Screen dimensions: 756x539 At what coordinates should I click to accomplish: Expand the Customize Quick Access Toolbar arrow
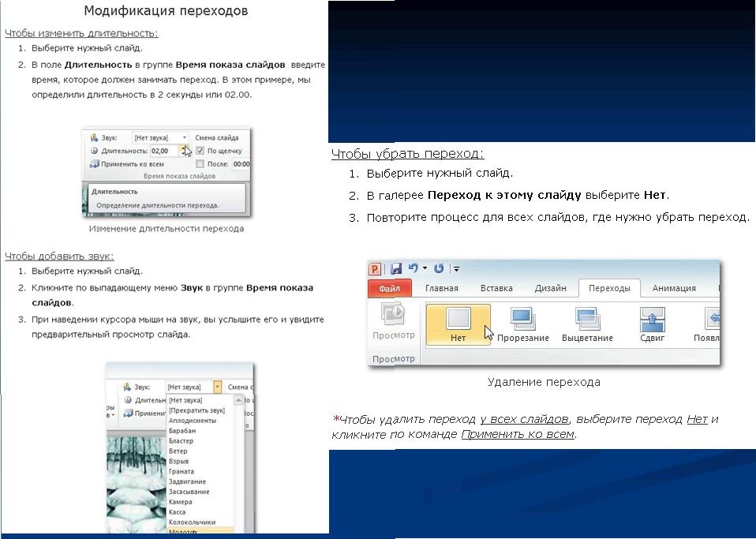(457, 269)
